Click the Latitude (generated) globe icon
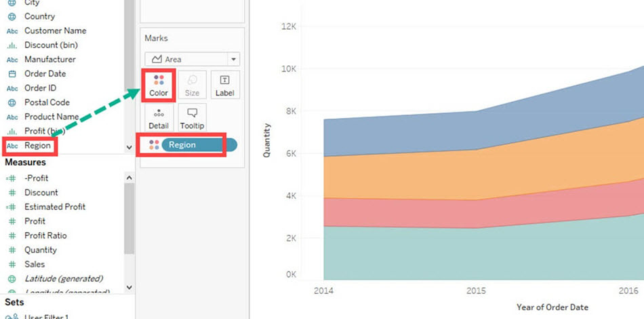The height and width of the screenshot is (319, 644). (12, 279)
